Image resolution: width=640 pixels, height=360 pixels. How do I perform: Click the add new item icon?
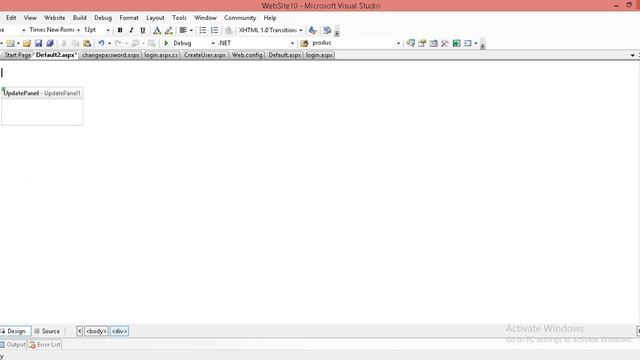(11, 43)
